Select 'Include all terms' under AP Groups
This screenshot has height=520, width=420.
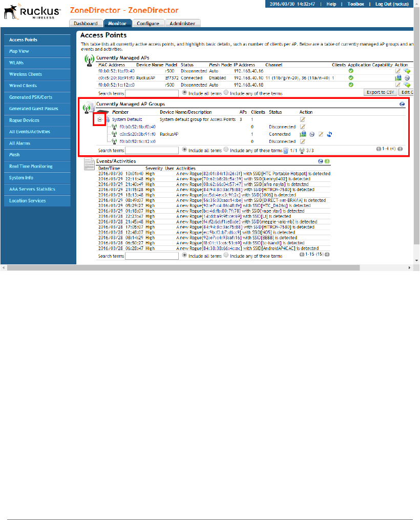tap(184, 150)
